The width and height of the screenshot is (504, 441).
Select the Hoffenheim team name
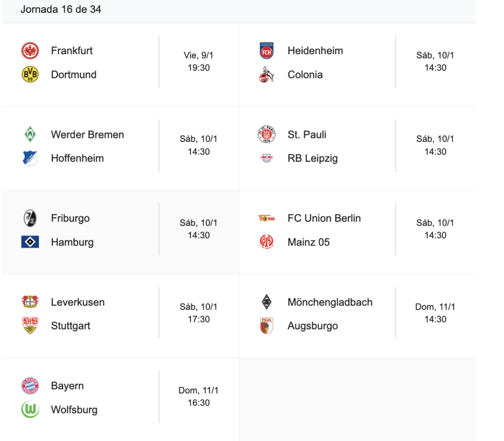coord(77,158)
